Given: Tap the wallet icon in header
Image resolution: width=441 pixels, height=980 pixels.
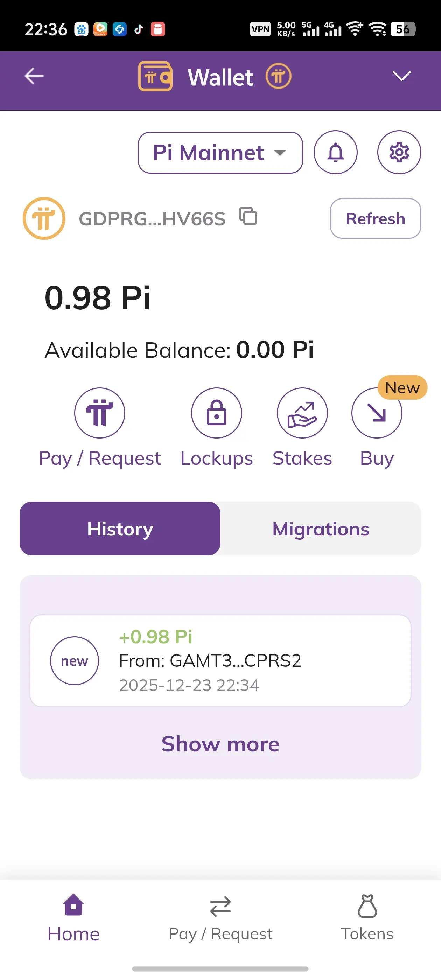Looking at the screenshot, I should [155, 76].
